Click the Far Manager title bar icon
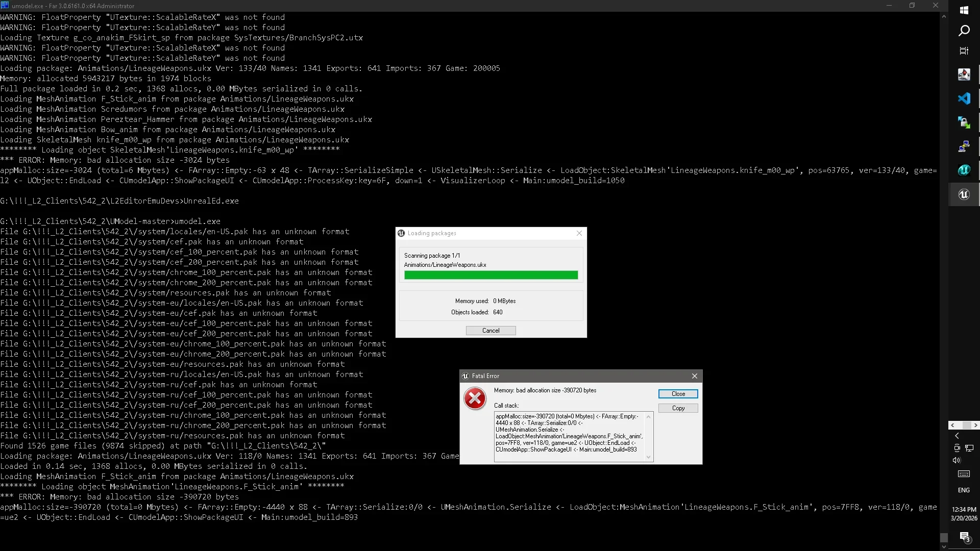Viewport: 980px width, 551px height. tap(5, 6)
